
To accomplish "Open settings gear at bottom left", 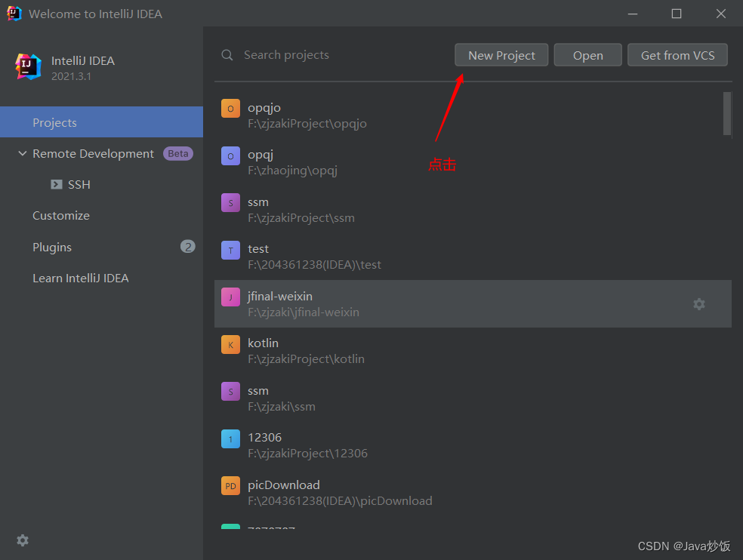I will point(23,540).
